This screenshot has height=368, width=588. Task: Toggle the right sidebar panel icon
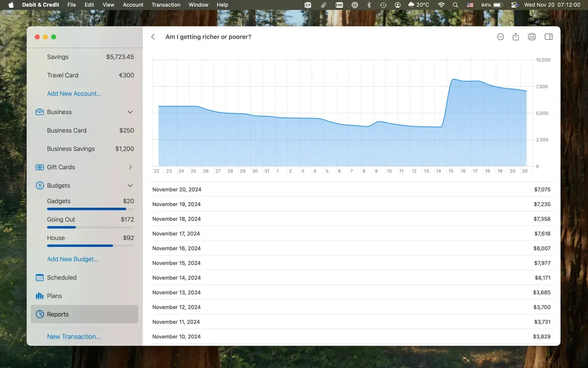pos(549,37)
